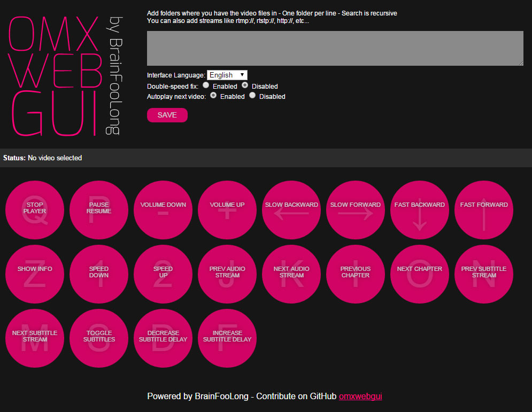532x412 pixels.
Task: Focus the video folders text area
Action: tap(335, 48)
